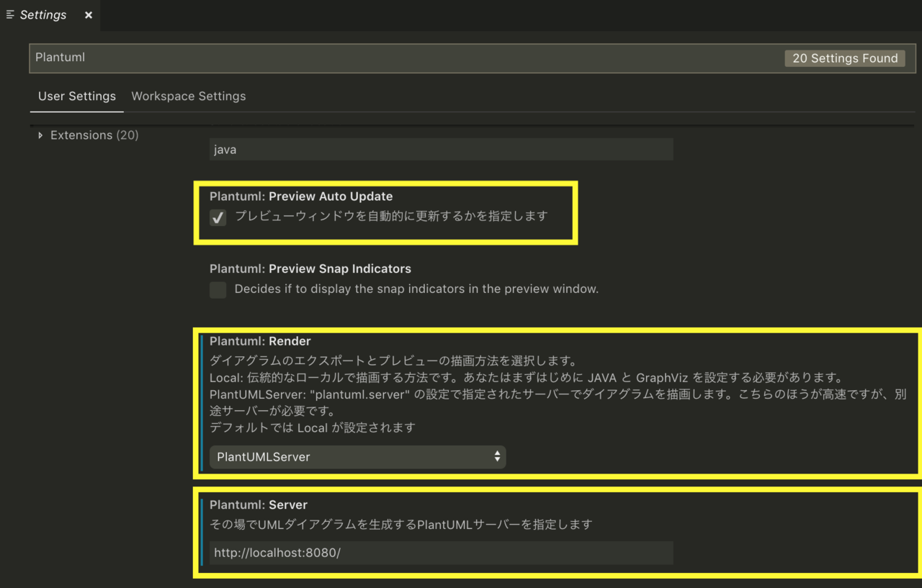Switch to User Settings tab
Screen dimensions: 922x588
(77, 96)
